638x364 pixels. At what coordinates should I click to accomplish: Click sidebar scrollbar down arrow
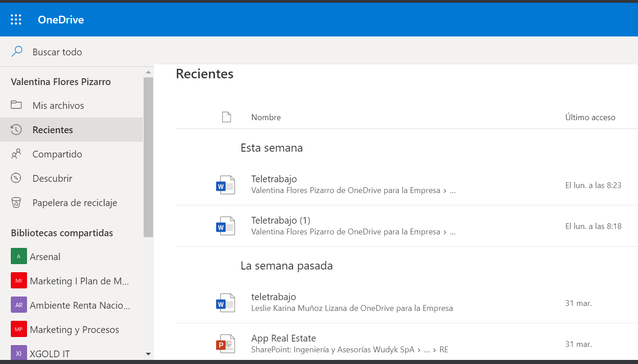[x=148, y=354]
